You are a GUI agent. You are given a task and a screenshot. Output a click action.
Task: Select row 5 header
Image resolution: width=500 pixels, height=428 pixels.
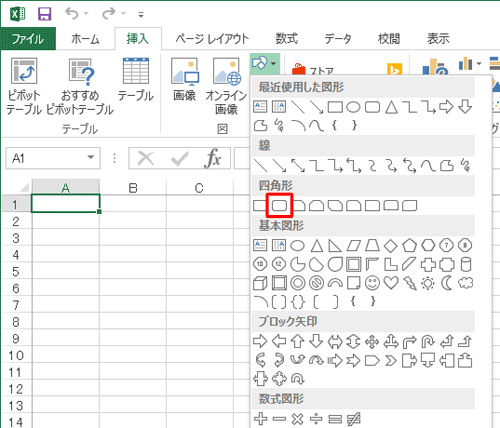(16, 271)
